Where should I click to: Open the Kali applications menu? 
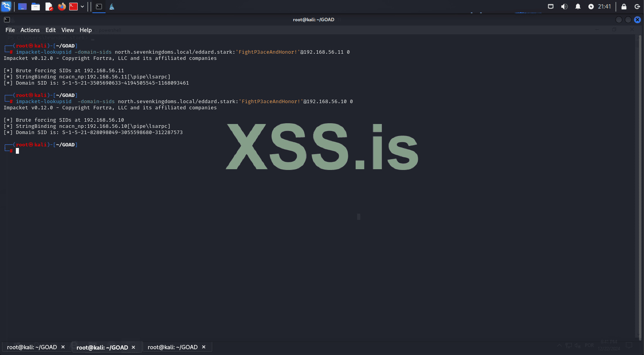[6, 7]
